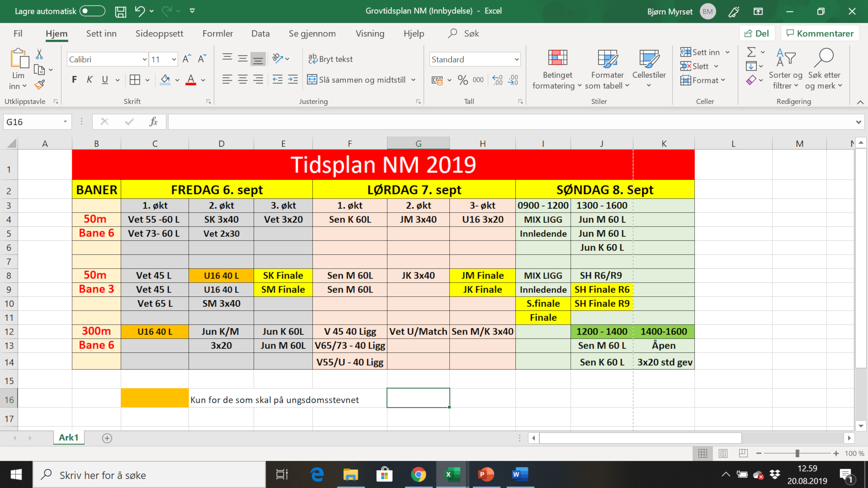Click the AutoSum sigma icon

click(x=751, y=52)
